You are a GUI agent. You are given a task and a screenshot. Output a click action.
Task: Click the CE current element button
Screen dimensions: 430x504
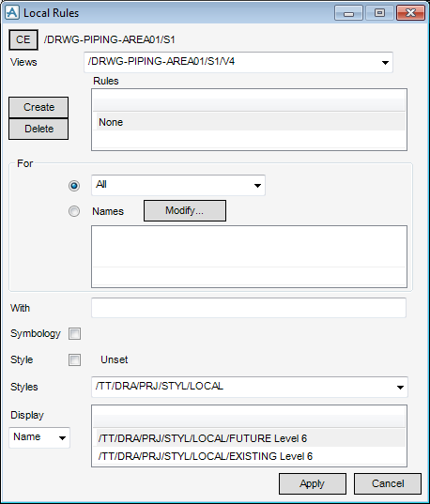click(23, 39)
